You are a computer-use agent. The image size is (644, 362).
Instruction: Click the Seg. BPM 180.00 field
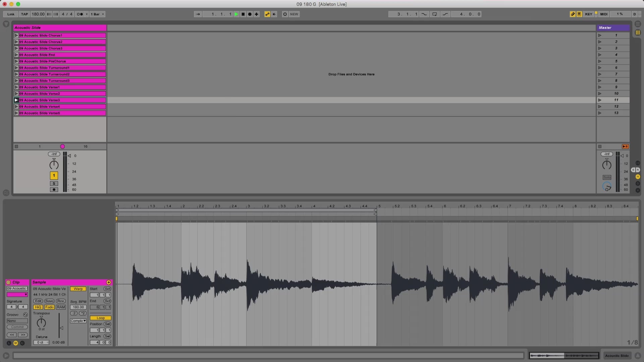click(78, 307)
